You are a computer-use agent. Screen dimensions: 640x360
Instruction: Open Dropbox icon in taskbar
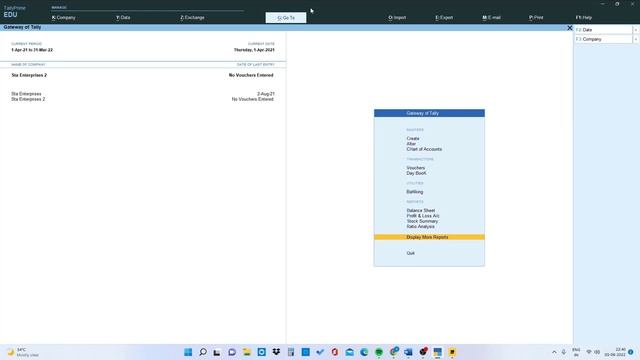click(276, 352)
